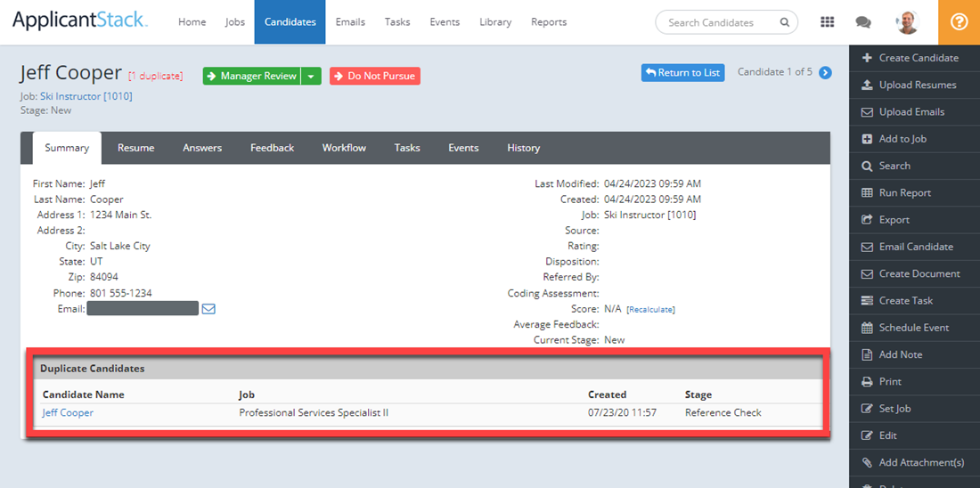Viewport: 980px width, 488px height.
Task: Open the Home menu
Action: [x=192, y=22]
